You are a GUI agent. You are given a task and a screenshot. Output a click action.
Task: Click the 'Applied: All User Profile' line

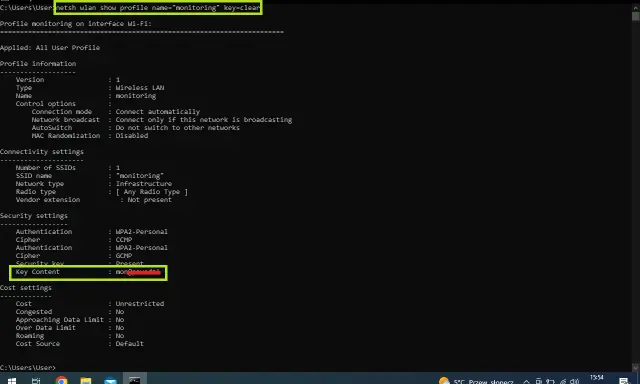pos(50,48)
